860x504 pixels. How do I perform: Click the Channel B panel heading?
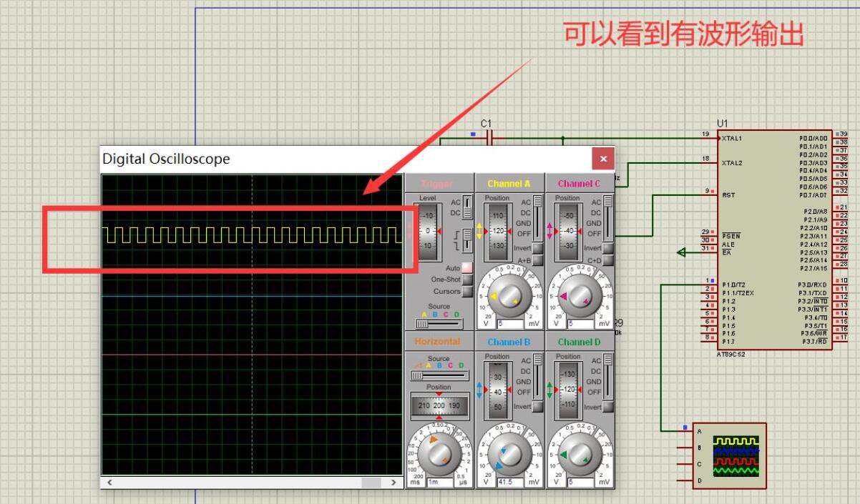pos(509,342)
